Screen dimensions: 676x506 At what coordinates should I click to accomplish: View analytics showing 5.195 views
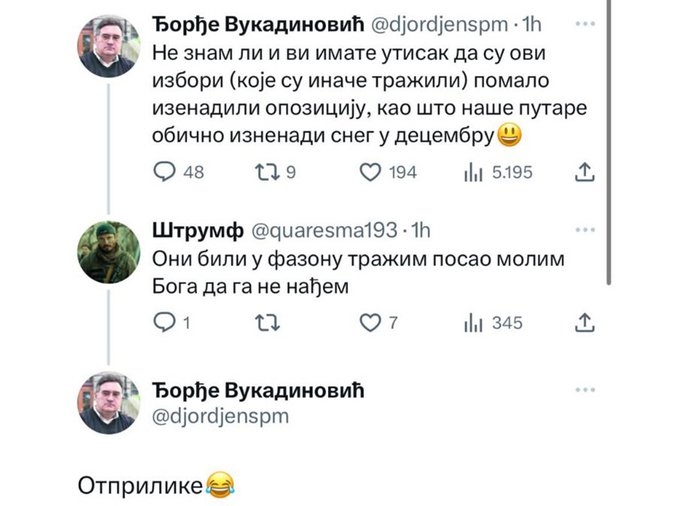click(473, 173)
